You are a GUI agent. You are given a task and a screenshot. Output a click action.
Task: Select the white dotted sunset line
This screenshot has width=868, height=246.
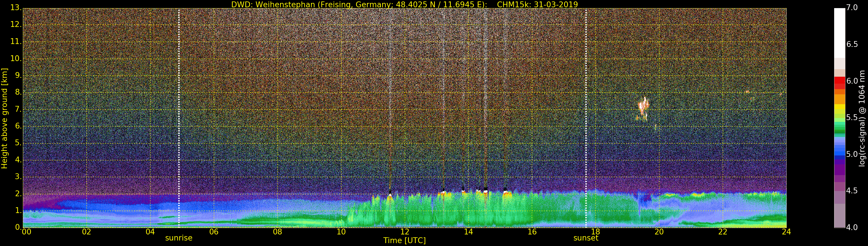point(586,118)
